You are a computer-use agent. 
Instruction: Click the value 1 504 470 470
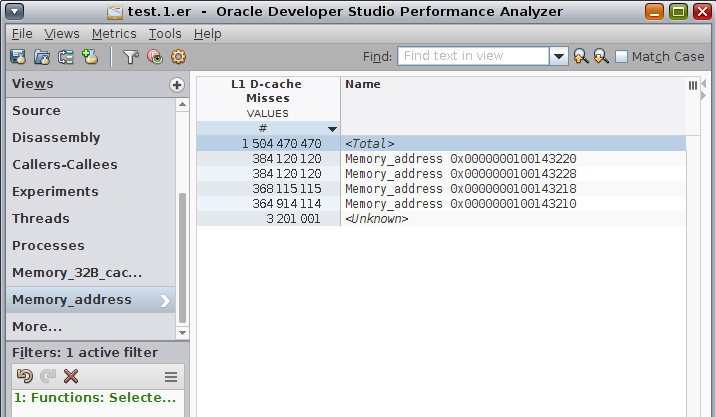point(281,144)
